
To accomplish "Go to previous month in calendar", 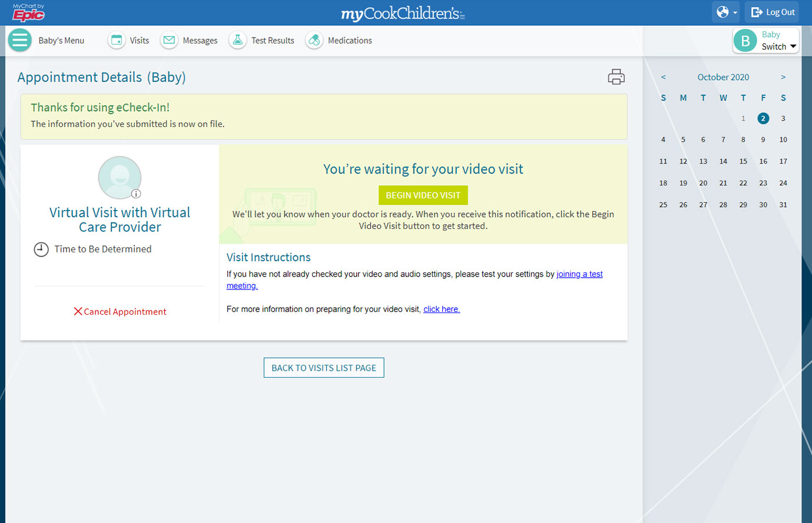I will [x=663, y=77].
